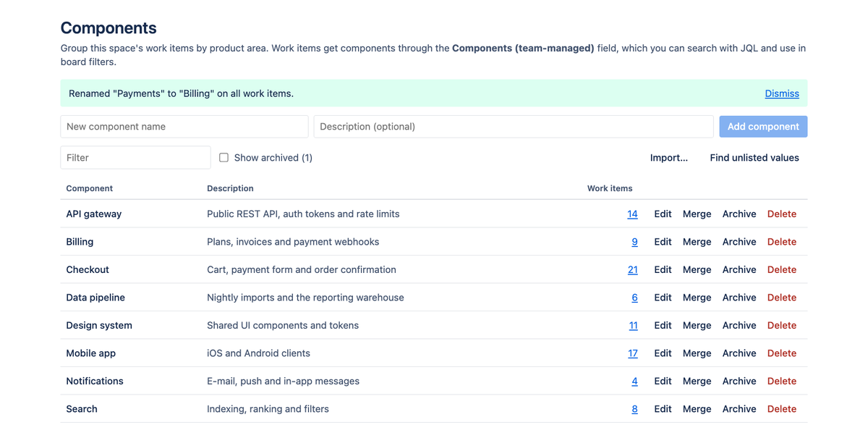Viewport: 868px width, 425px height.
Task: Edit the Notifications component
Action: coord(663,381)
